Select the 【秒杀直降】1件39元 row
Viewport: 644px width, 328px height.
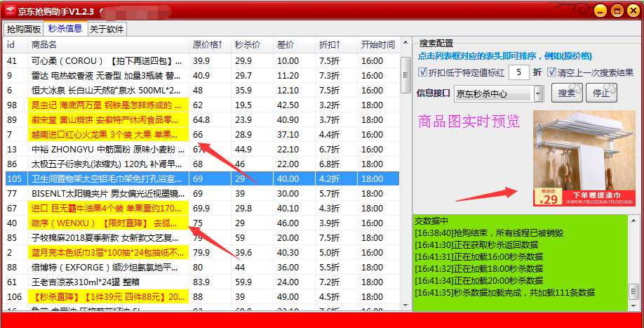click(x=201, y=297)
